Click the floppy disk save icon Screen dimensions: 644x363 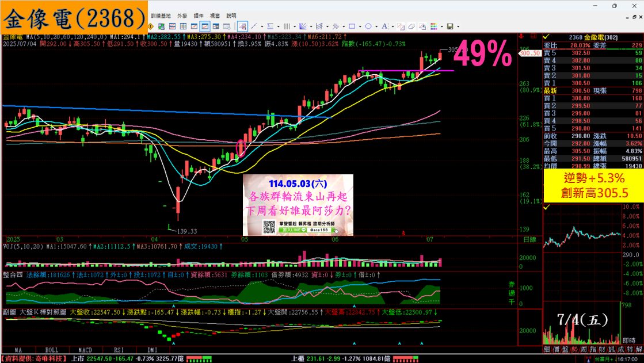449,26
